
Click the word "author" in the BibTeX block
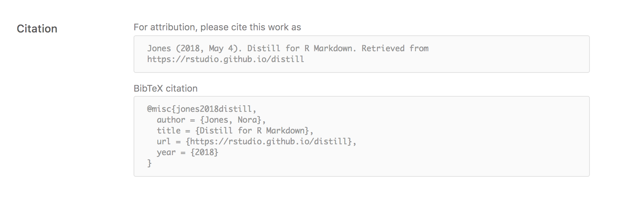[x=171, y=120]
